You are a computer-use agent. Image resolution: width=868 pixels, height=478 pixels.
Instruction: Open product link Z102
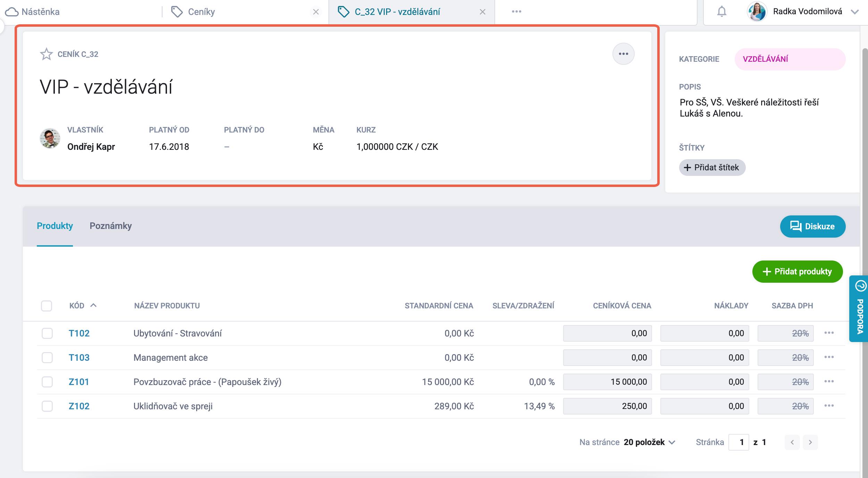[x=79, y=406]
